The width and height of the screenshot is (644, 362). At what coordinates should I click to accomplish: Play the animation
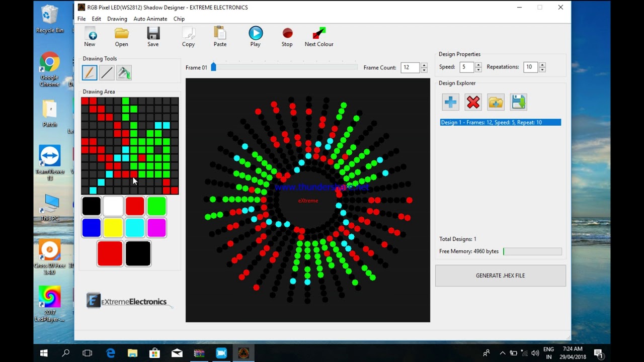pyautogui.click(x=256, y=37)
